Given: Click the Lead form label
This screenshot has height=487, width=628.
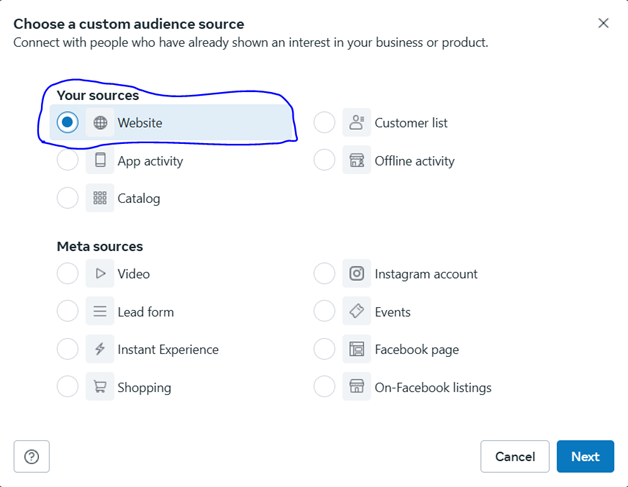Looking at the screenshot, I should (146, 312).
